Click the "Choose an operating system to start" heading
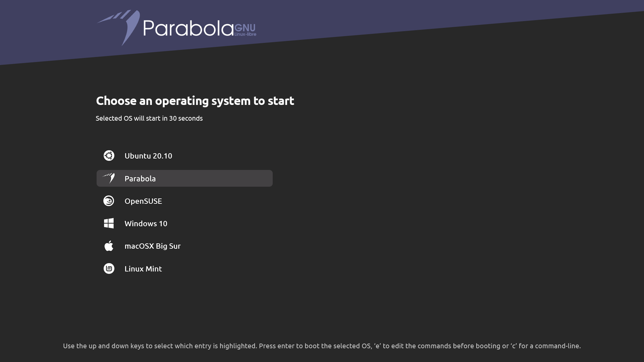The width and height of the screenshot is (644, 362). point(195,101)
